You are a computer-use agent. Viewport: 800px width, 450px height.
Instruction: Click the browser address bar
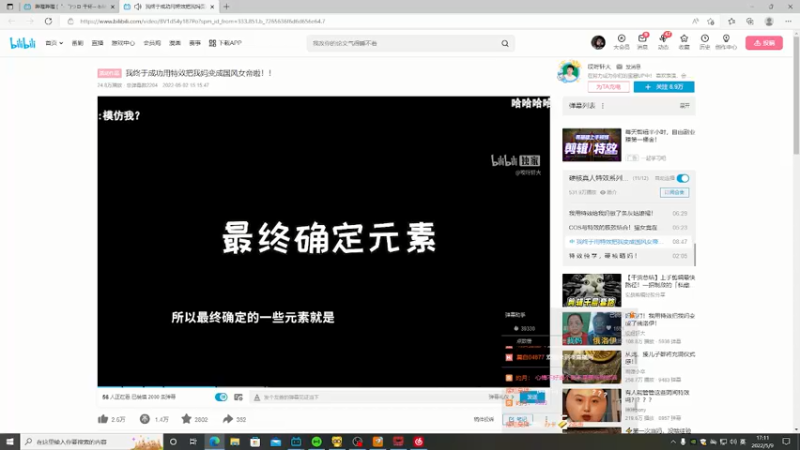(x=378, y=21)
